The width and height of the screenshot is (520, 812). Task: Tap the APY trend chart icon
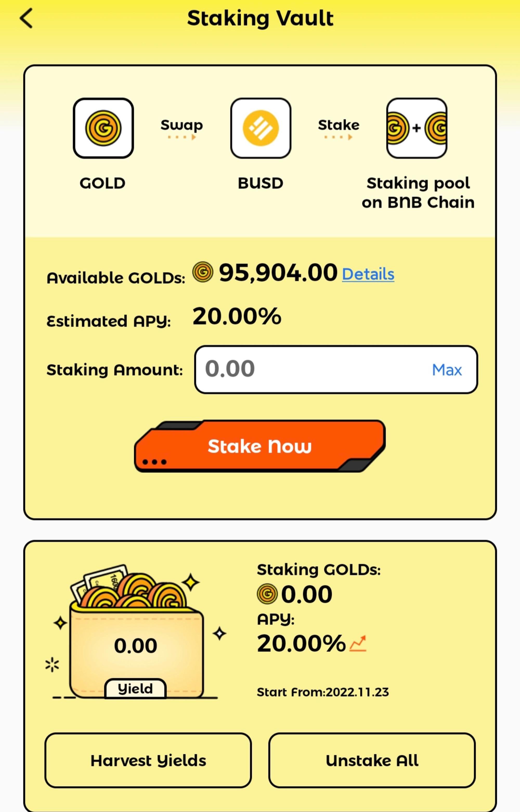coord(358,643)
